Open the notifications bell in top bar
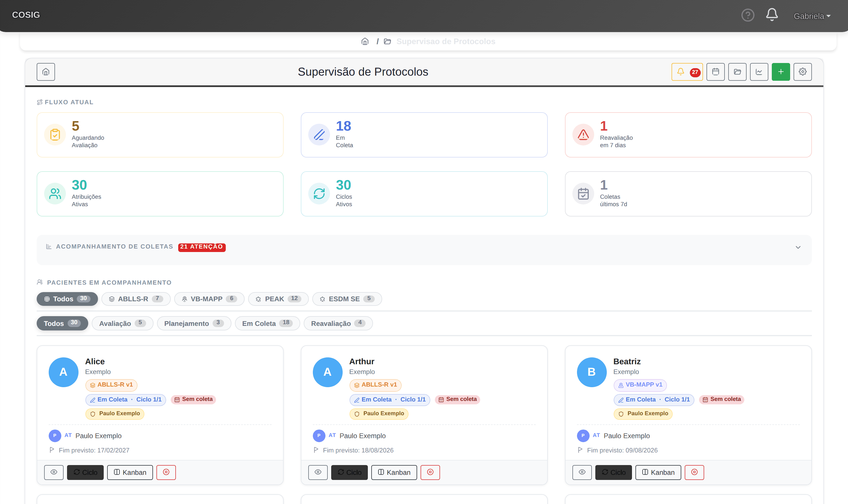 pyautogui.click(x=772, y=15)
